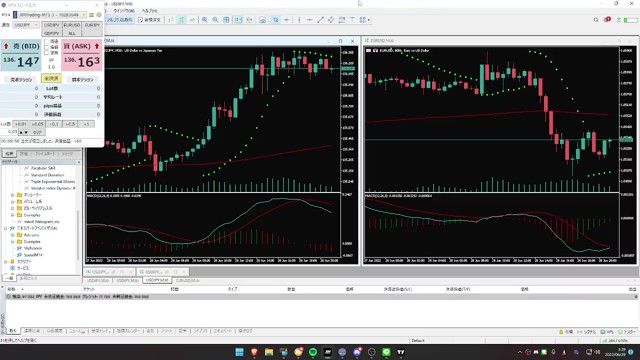This screenshot has width=640, height=360.
Task: Open the account selector dropdown in speed order panel
Action: tap(50, 15)
